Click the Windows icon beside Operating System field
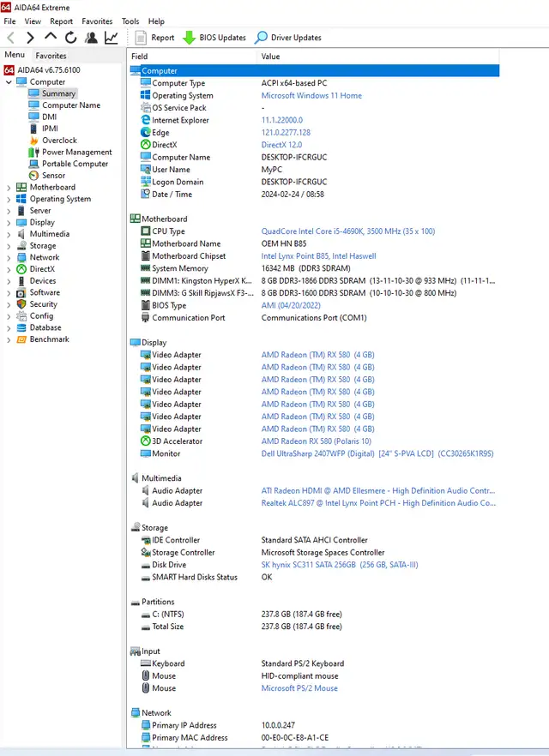The height and width of the screenshot is (756, 549). [x=145, y=95]
